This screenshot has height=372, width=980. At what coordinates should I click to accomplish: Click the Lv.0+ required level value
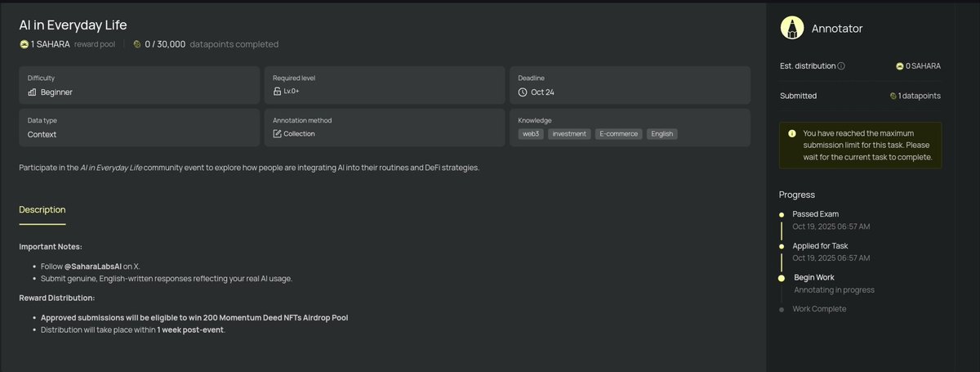click(x=293, y=92)
